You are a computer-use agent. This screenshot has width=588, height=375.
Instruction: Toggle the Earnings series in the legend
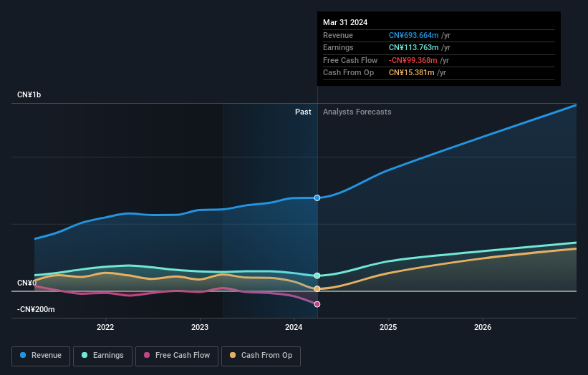[x=102, y=356]
